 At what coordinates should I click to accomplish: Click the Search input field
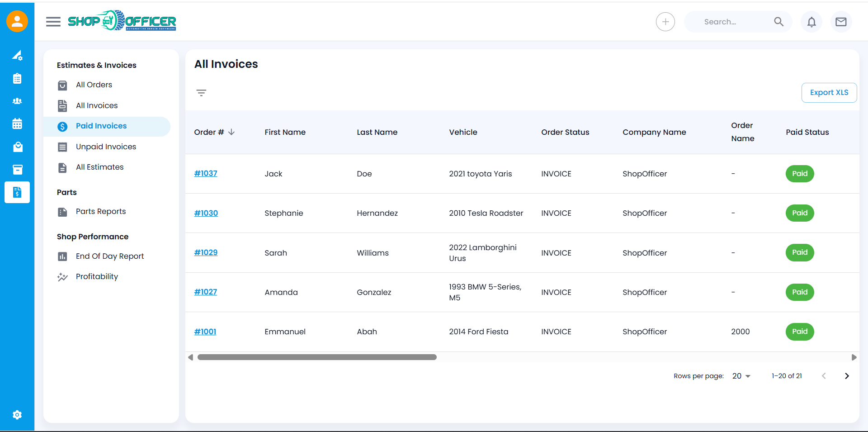(x=732, y=22)
